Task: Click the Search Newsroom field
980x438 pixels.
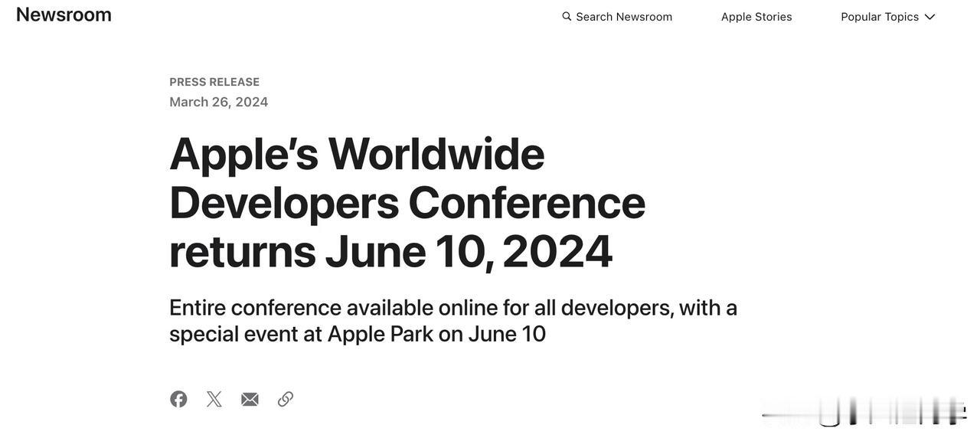Action: click(617, 17)
